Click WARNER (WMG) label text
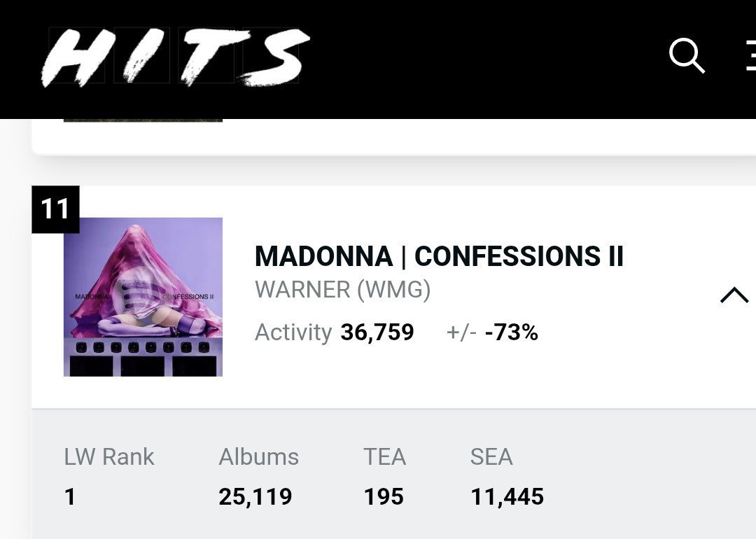 pyautogui.click(x=343, y=290)
